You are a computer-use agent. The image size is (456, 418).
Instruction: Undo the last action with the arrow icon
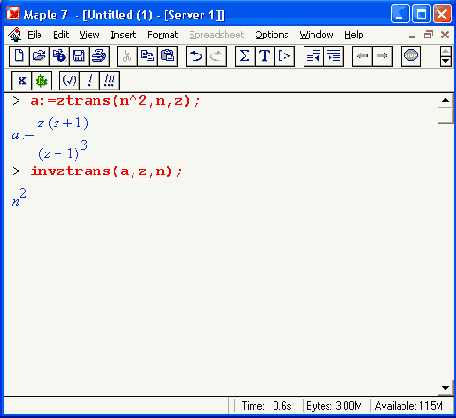[196, 56]
